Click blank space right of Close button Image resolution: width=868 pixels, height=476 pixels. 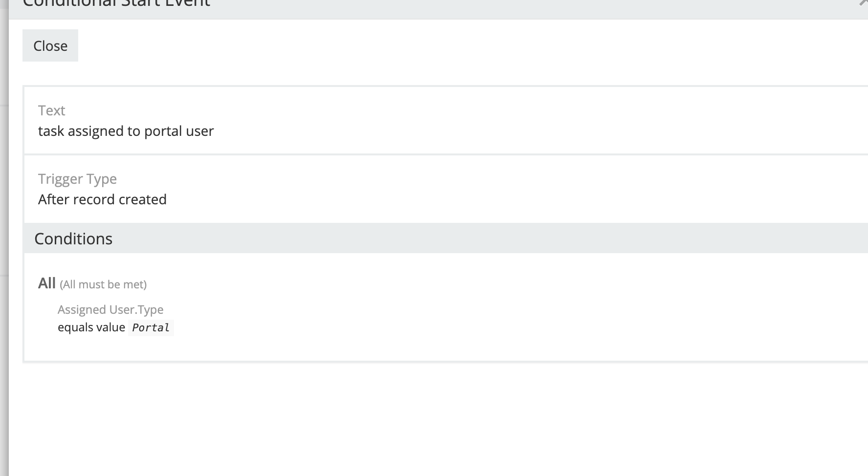[x=440, y=45]
